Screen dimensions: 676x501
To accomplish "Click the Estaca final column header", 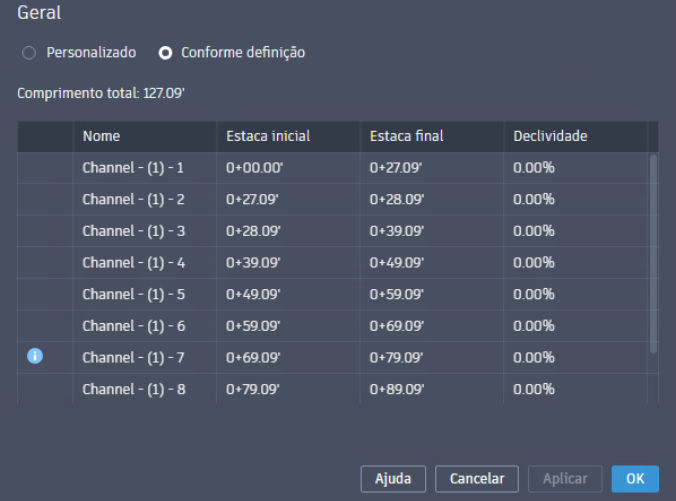I will point(406,136).
